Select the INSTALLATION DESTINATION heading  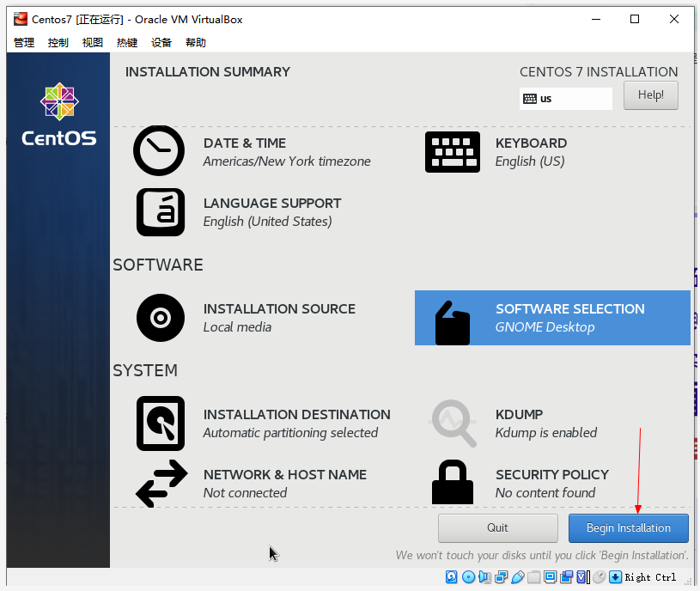point(297,415)
